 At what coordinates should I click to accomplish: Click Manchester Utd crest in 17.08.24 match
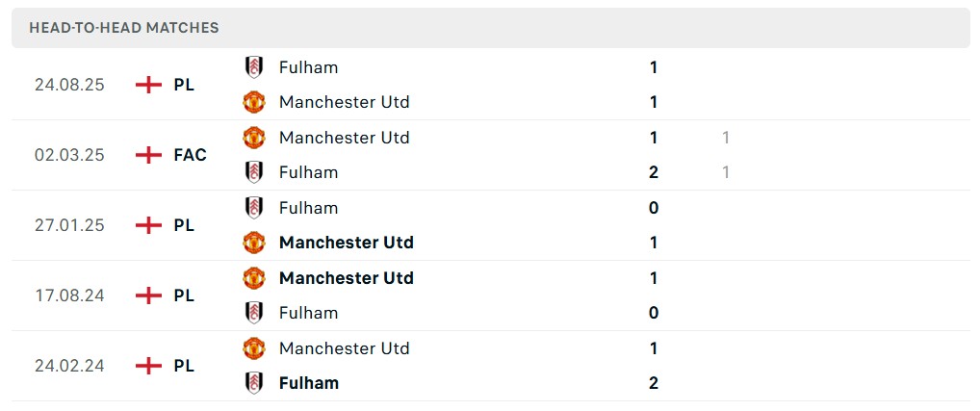point(254,278)
